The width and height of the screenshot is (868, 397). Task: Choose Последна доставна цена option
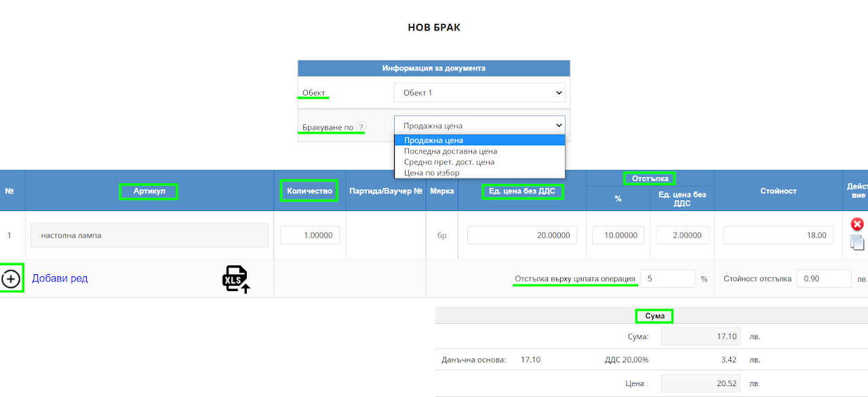[x=479, y=151]
